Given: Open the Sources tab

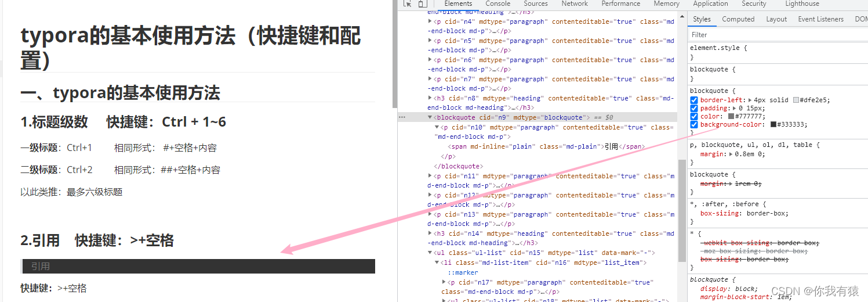Looking at the screenshot, I should coord(536,3).
